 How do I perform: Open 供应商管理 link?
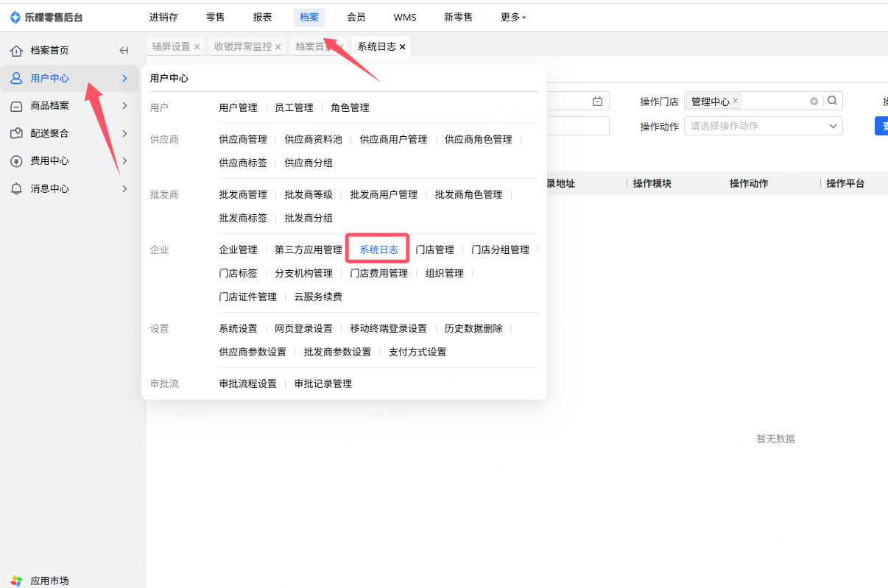pyautogui.click(x=243, y=139)
